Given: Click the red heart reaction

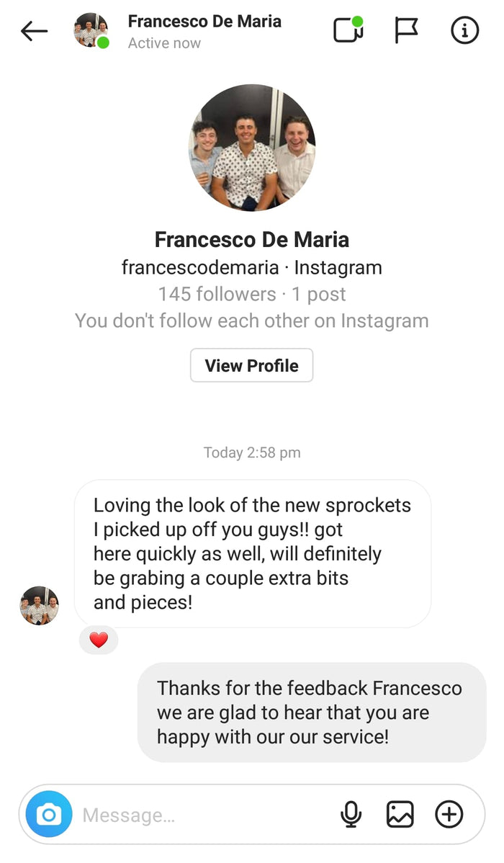Looking at the screenshot, I should pos(99,640).
